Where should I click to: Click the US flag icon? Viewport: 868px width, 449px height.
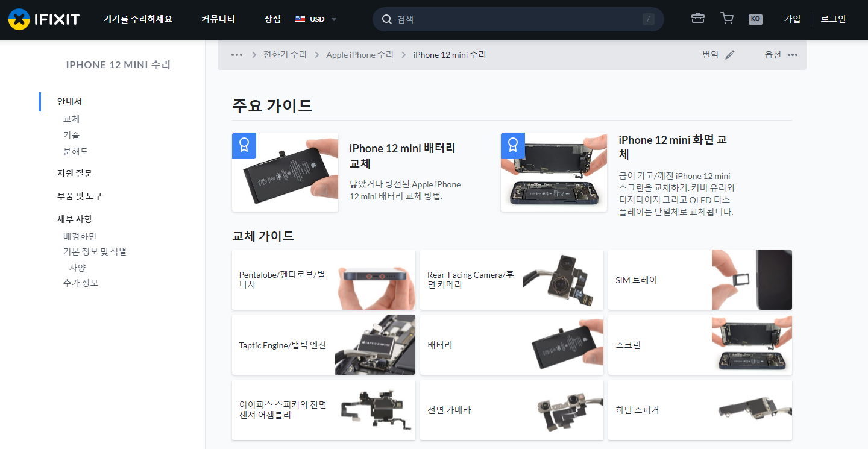coord(300,19)
